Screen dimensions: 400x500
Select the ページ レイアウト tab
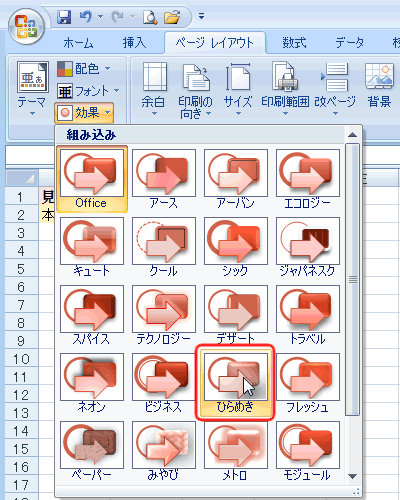[x=215, y=43]
